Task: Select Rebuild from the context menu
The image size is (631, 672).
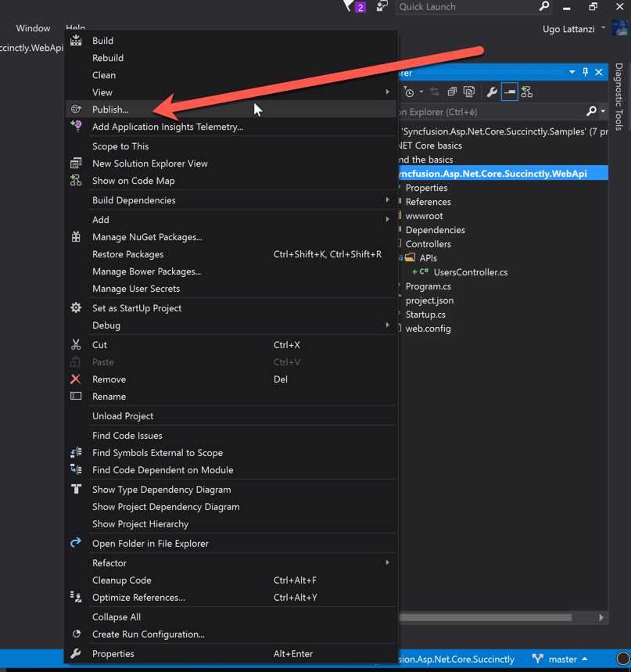Action: [107, 57]
